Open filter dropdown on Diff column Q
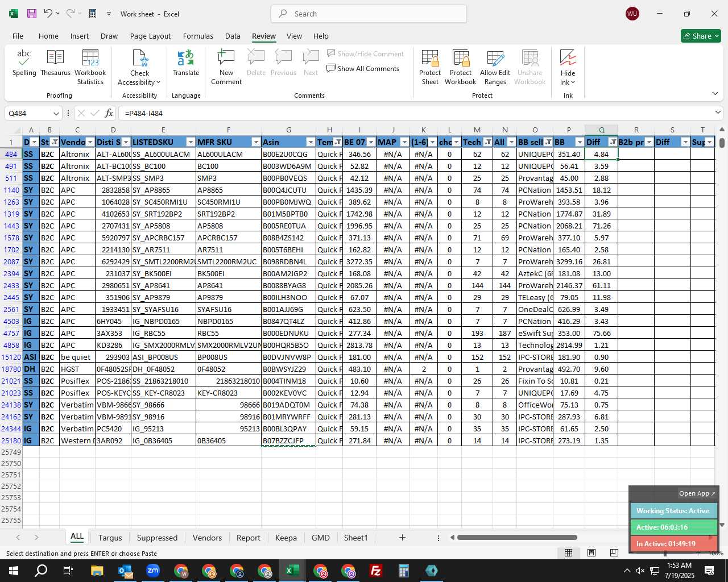The height and width of the screenshot is (582, 728). click(613, 142)
